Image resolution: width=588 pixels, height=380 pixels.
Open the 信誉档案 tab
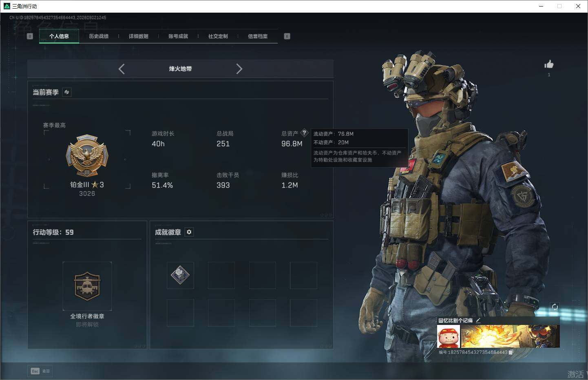tap(258, 36)
